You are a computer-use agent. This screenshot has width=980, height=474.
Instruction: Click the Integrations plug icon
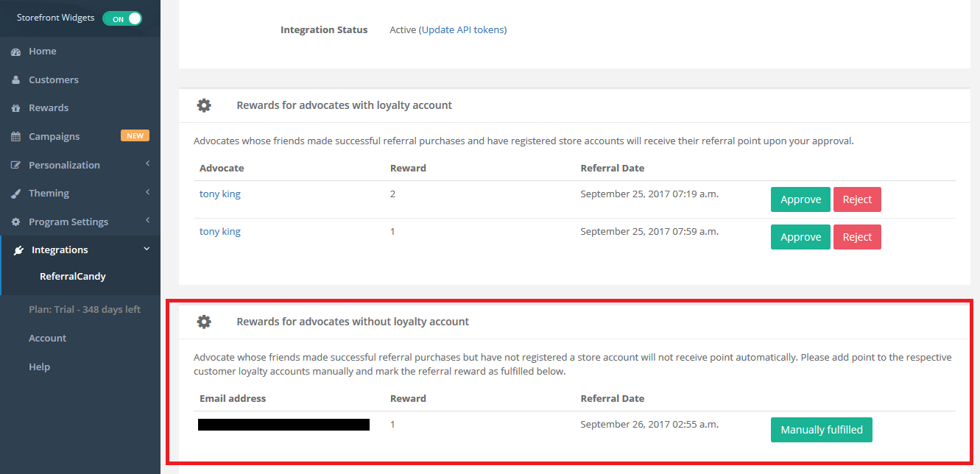[18, 250]
